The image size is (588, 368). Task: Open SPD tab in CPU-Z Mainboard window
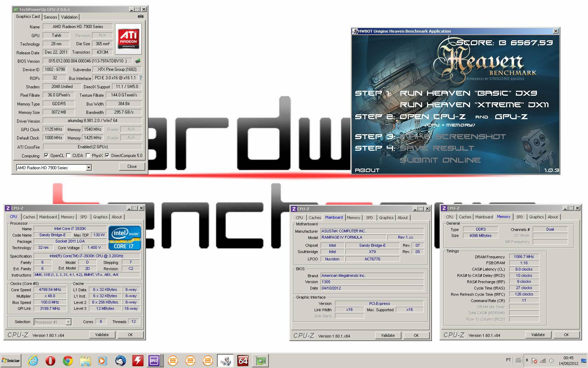370,218
